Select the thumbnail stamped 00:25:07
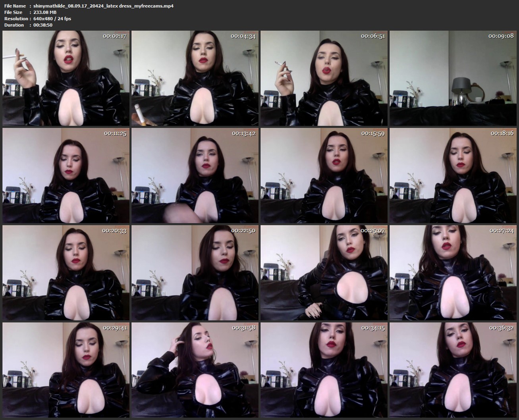Screen dimensions: 519x420 pos(324,273)
